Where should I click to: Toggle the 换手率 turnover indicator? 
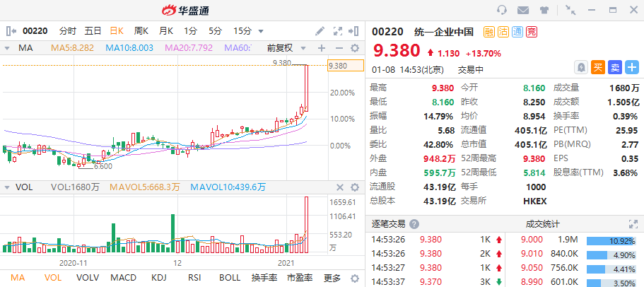[264, 278]
